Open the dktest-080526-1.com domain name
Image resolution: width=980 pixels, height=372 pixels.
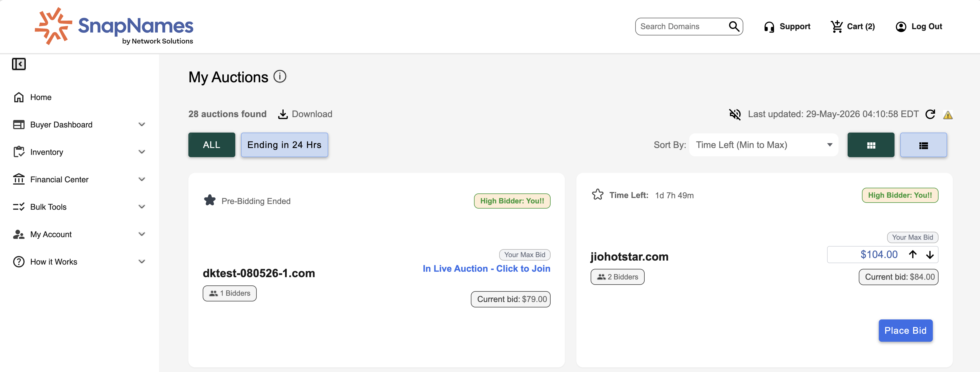click(x=259, y=273)
